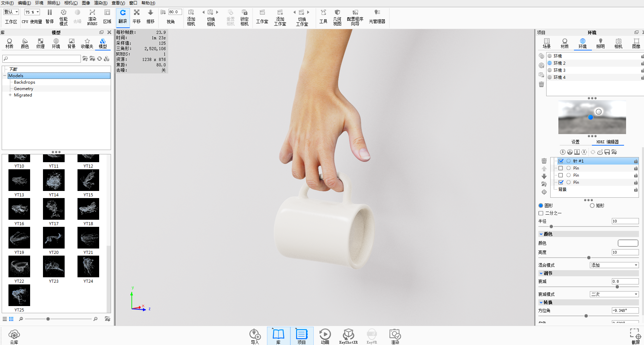
Task: Open the 云库 cloud library
Action: click(x=14, y=336)
